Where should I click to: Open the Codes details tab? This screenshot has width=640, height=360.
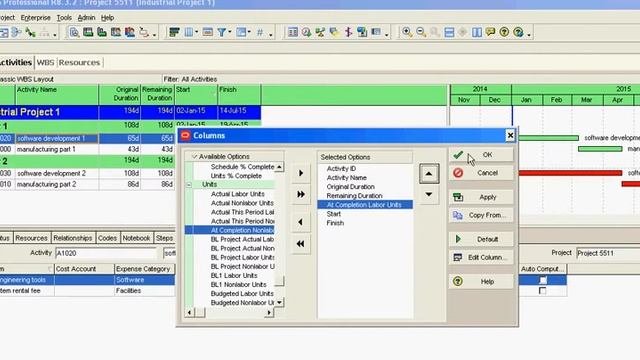pyautogui.click(x=107, y=238)
